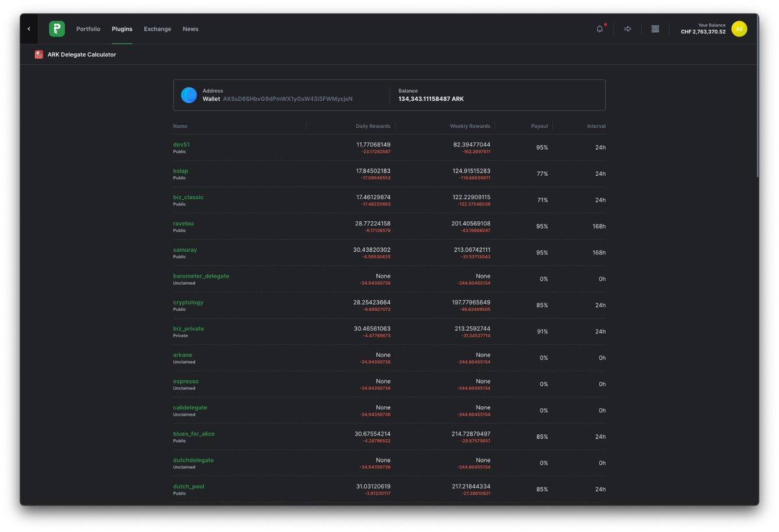The height and width of the screenshot is (532, 779).
Task: Open the QR code scanner icon
Action: (x=655, y=29)
